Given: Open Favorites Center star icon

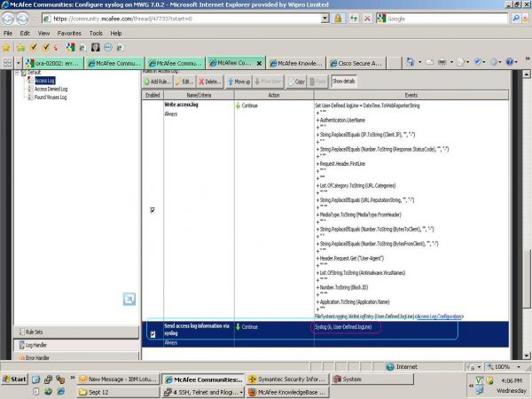Looking at the screenshot, I should pyautogui.click(x=6, y=48).
